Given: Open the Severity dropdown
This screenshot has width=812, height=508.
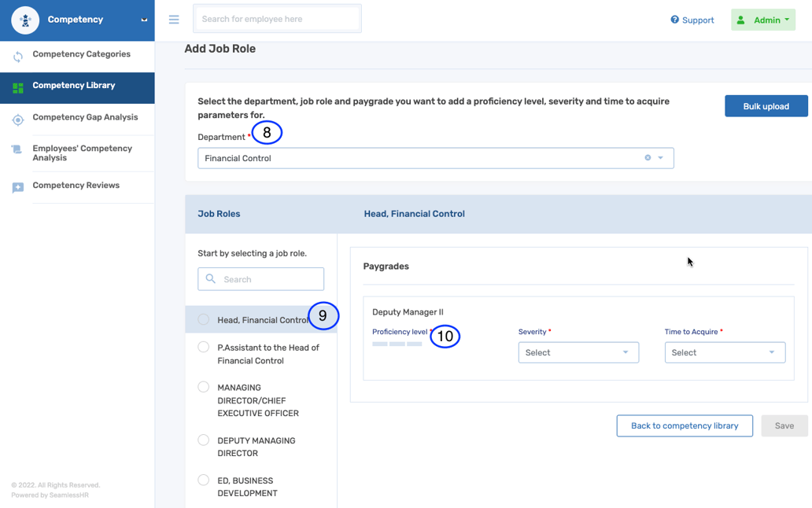Looking at the screenshot, I should tap(578, 352).
